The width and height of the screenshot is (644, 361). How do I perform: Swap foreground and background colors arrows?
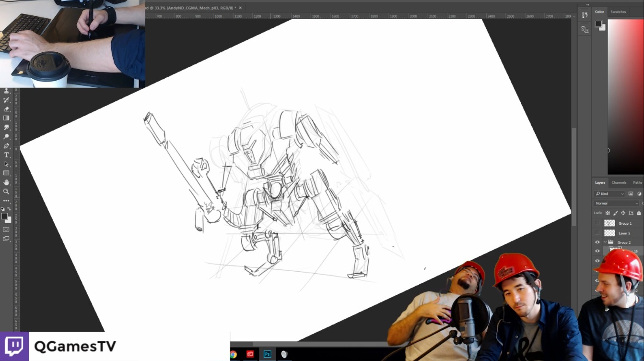tap(9, 209)
